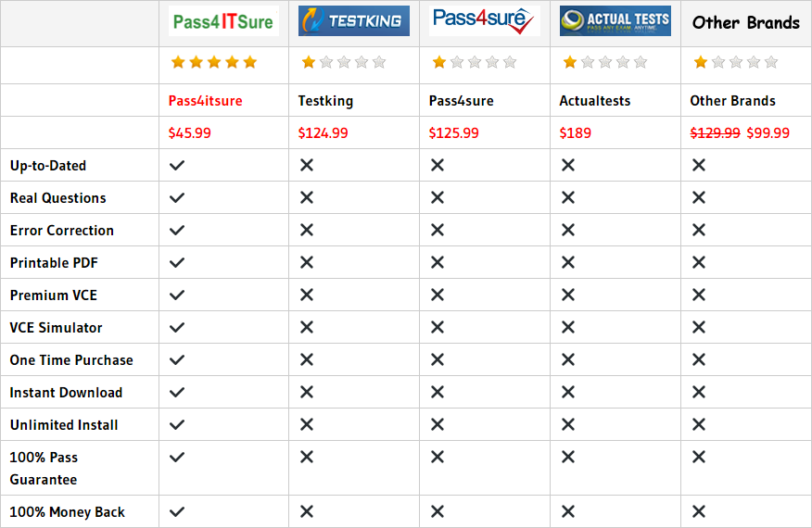Click the Other Brands star rating

735,63
